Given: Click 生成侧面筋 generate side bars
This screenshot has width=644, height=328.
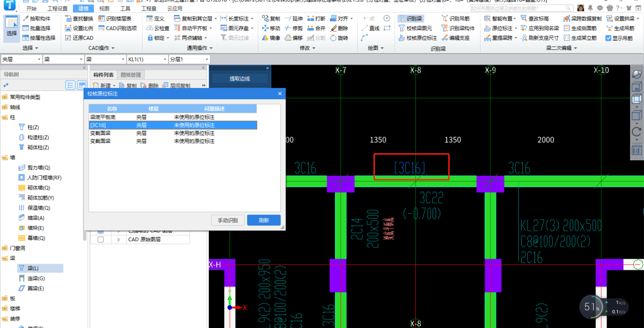Looking at the screenshot, I should pos(581,28).
